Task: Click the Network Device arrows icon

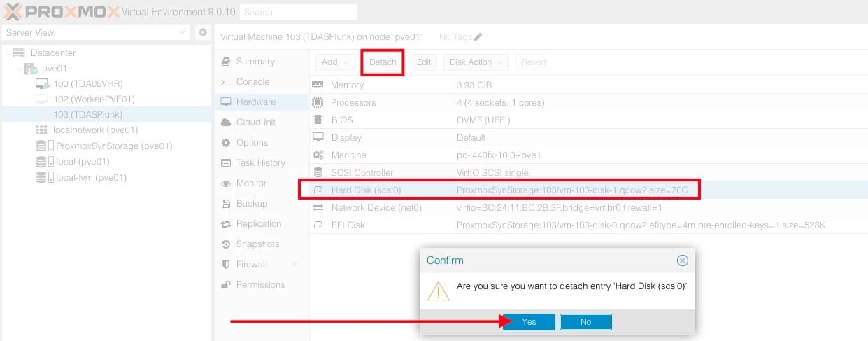Action: (318, 208)
